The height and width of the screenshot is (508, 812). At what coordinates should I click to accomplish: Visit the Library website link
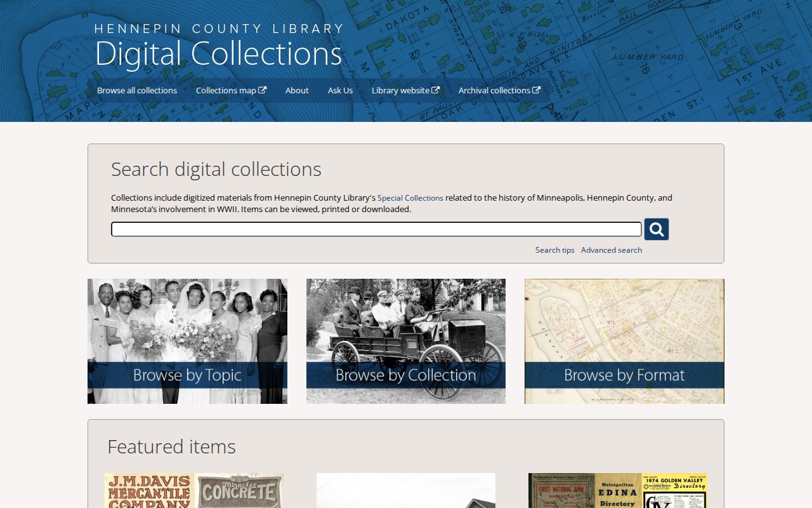pos(405,90)
